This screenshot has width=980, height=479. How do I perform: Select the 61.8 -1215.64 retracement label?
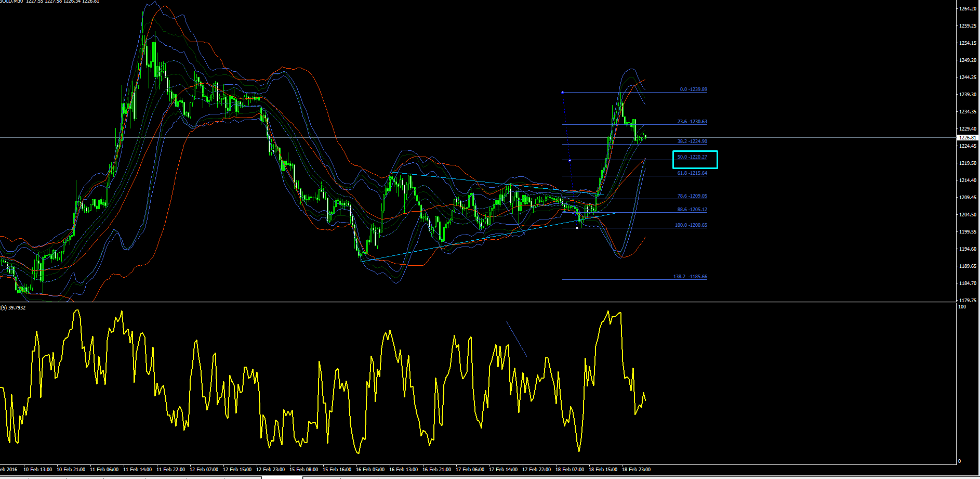pos(692,173)
